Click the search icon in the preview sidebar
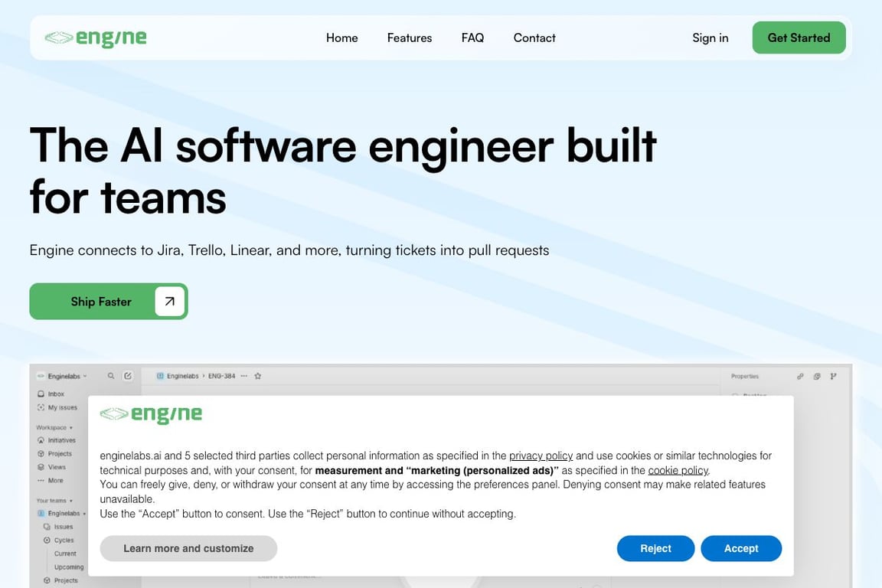 [x=111, y=376]
